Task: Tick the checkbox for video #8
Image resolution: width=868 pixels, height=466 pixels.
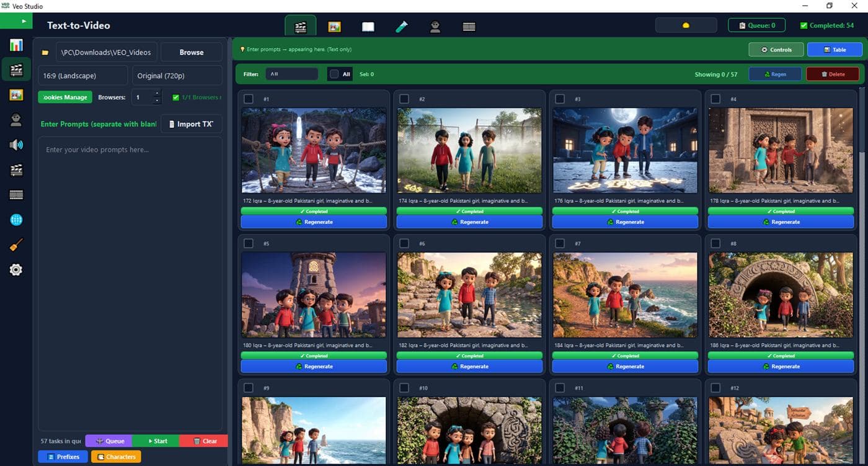Action: point(715,243)
